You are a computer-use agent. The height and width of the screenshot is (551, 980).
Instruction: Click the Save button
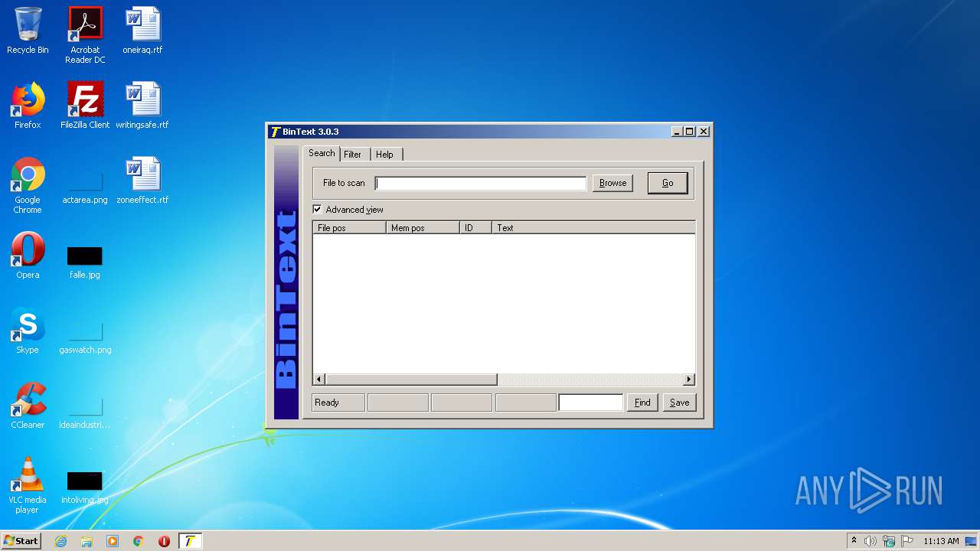coord(680,403)
